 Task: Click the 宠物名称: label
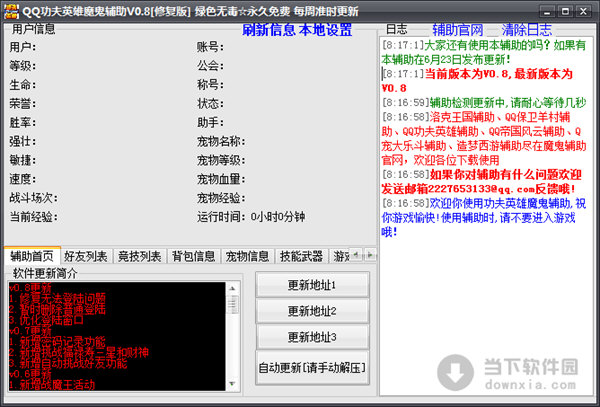coord(221,142)
